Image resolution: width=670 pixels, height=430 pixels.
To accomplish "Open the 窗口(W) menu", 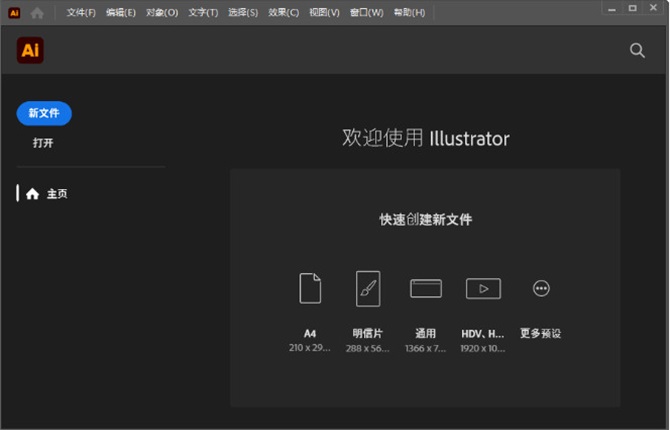I will tap(367, 13).
